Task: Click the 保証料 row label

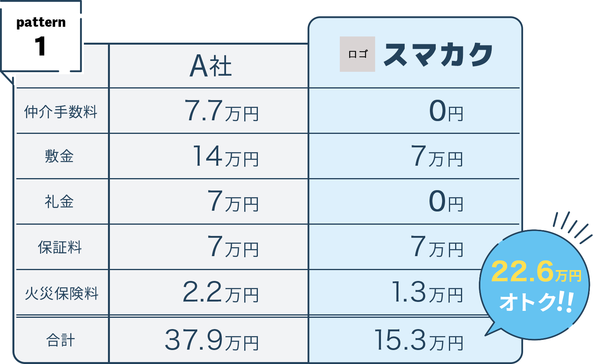Action: tap(61, 247)
